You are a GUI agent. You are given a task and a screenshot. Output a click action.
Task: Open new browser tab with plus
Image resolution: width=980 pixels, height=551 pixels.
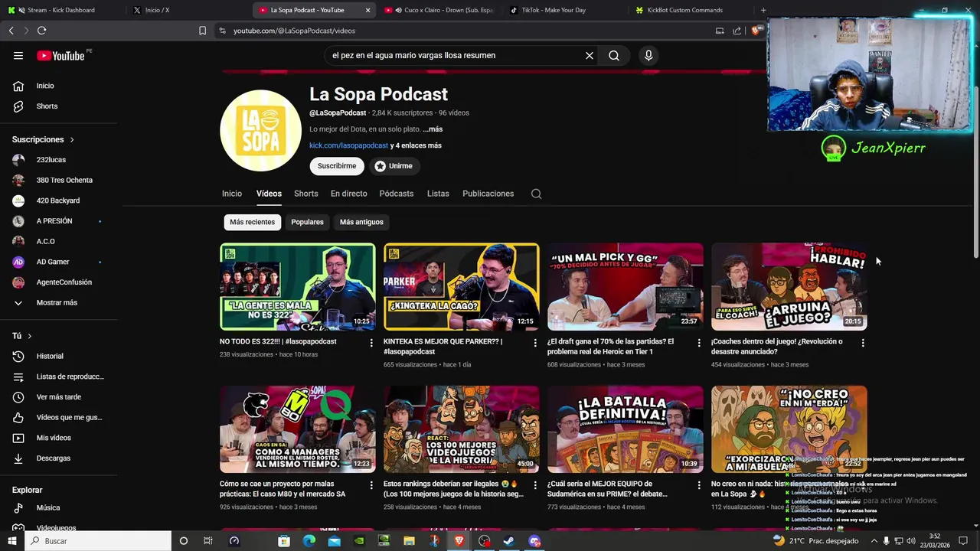(x=763, y=10)
